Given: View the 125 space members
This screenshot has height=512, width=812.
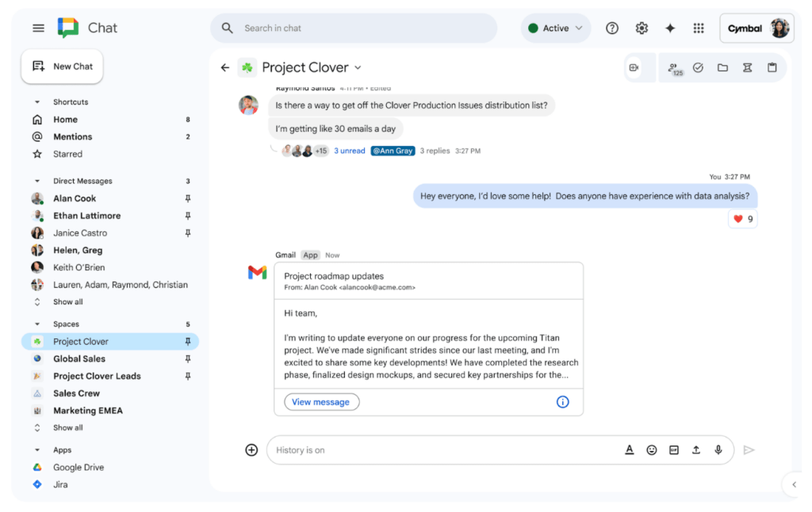Looking at the screenshot, I should [675, 68].
